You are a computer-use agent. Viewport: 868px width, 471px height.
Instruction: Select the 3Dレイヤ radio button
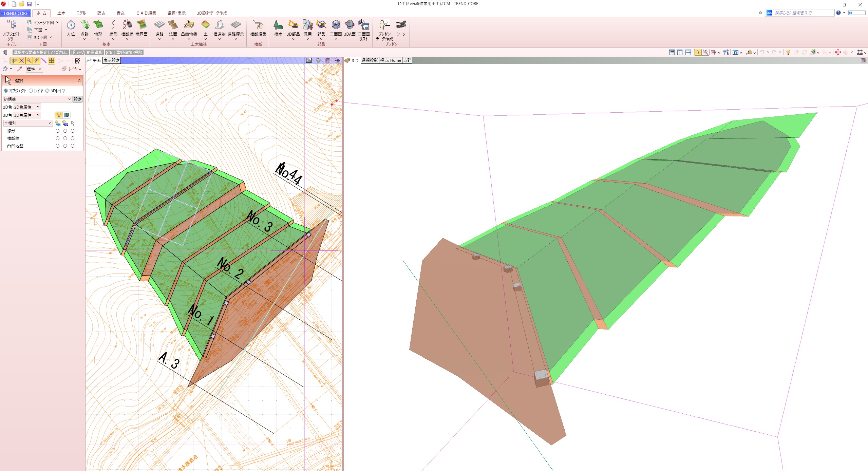point(48,91)
